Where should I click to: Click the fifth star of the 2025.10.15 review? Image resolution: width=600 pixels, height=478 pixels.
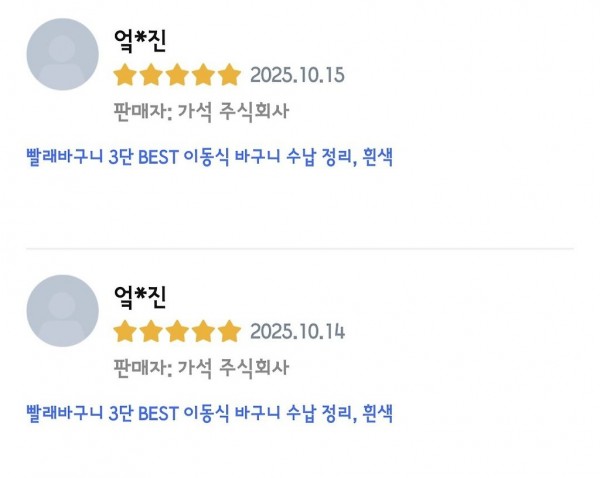click(x=229, y=75)
